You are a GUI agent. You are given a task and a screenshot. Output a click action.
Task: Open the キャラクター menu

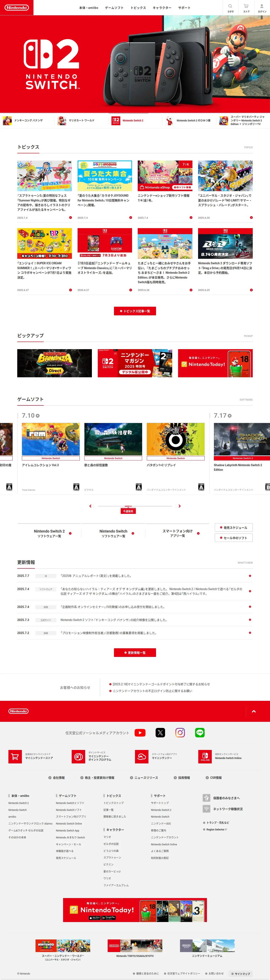162,8
